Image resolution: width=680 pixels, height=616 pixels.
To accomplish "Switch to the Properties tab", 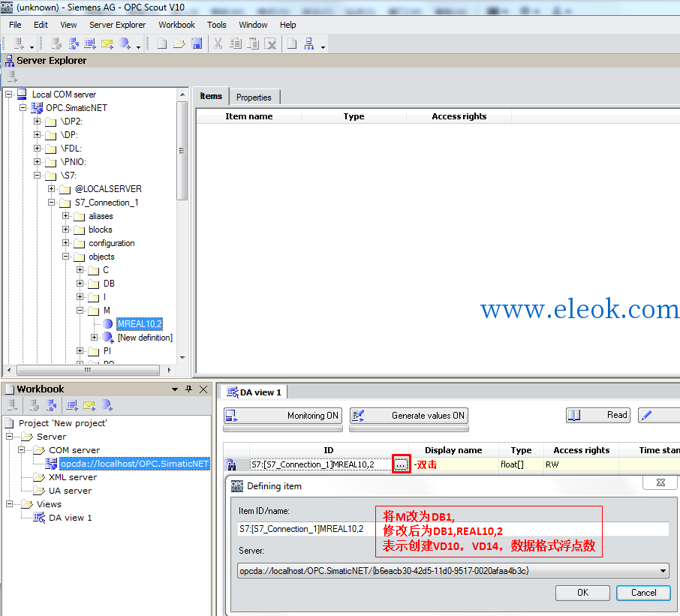I will [254, 98].
